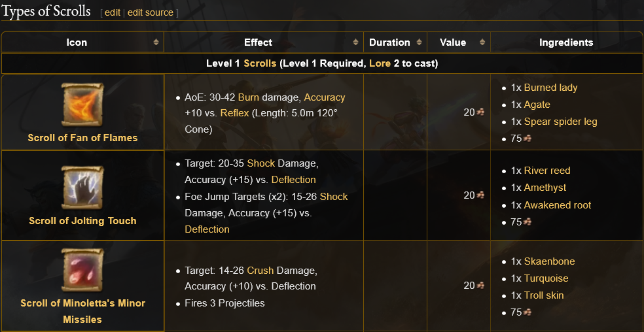The height and width of the screenshot is (332, 644).
Task: Click the copper coin icon in Jolting Touch ingredients
Action: click(x=528, y=222)
